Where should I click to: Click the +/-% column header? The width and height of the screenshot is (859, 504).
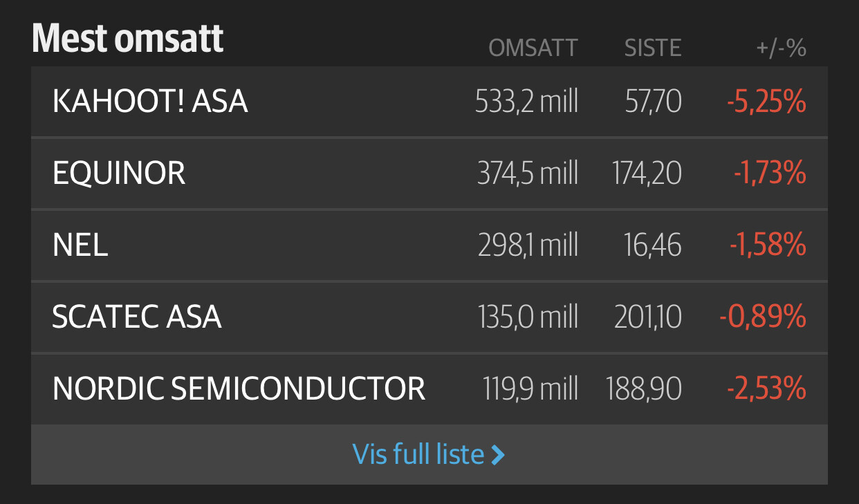781,48
